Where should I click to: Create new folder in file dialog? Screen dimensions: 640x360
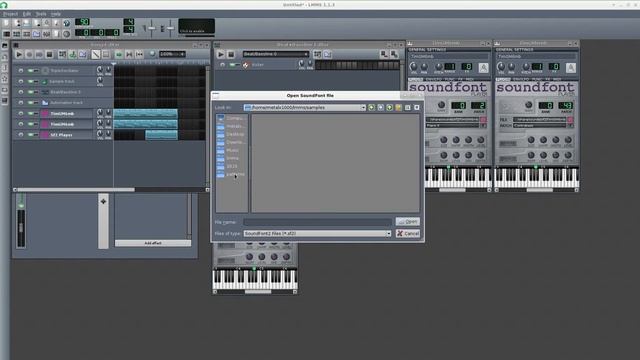click(x=398, y=107)
